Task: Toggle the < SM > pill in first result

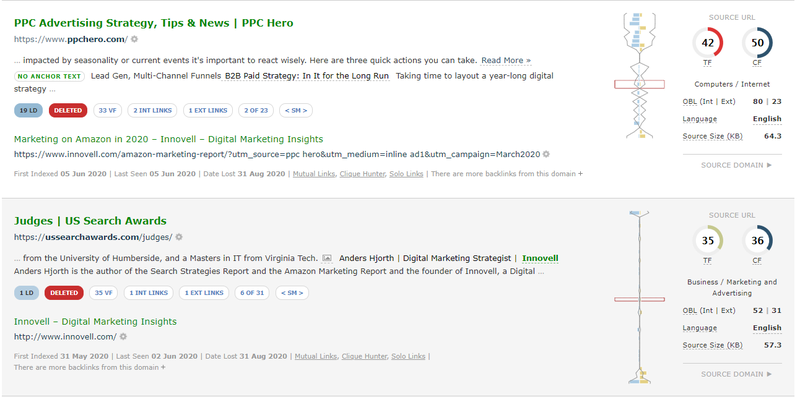Action: tap(296, 111)
